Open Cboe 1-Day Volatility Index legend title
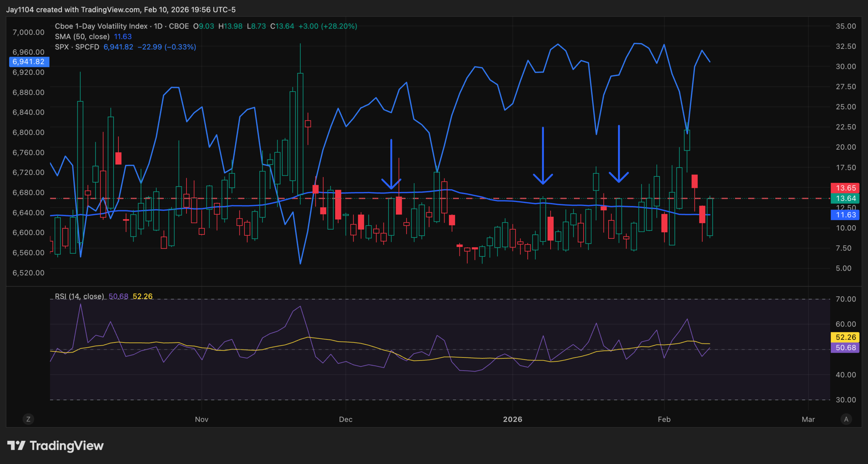 (x=101, y=26)
